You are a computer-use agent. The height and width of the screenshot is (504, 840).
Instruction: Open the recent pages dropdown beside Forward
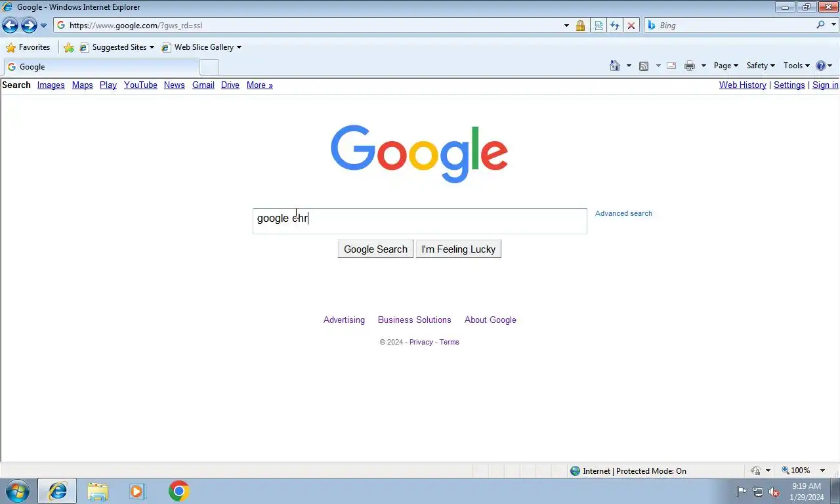pos(44,26)
